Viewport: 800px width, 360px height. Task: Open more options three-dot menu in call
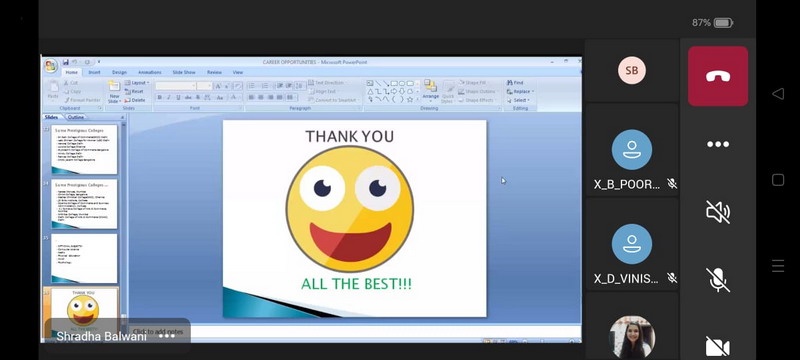(x=718, y=144)
